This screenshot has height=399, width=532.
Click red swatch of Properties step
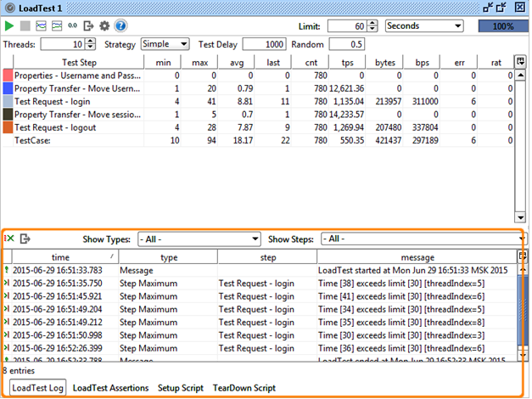[8, 76]
